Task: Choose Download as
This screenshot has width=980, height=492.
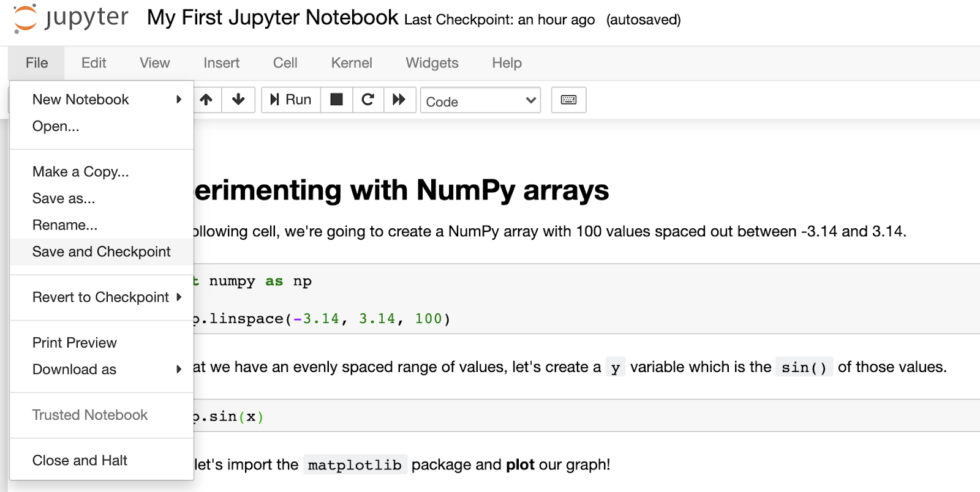Action: (x=102, y=369)
